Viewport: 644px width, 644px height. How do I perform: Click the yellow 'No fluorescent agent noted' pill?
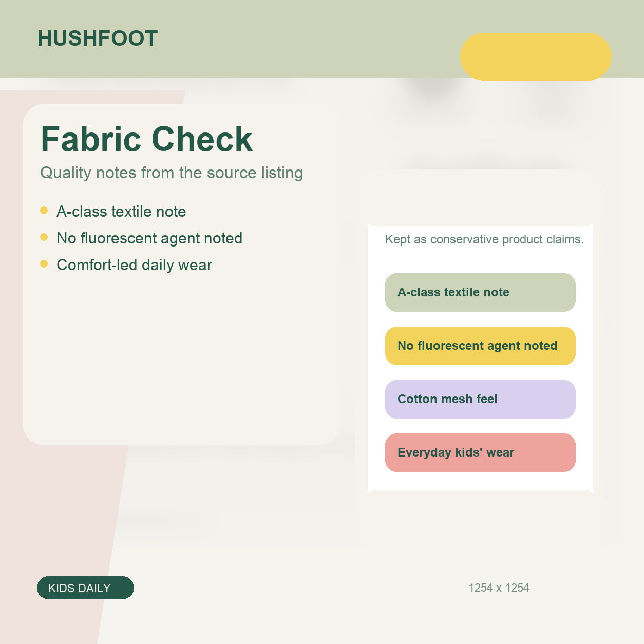coord(480,346)
